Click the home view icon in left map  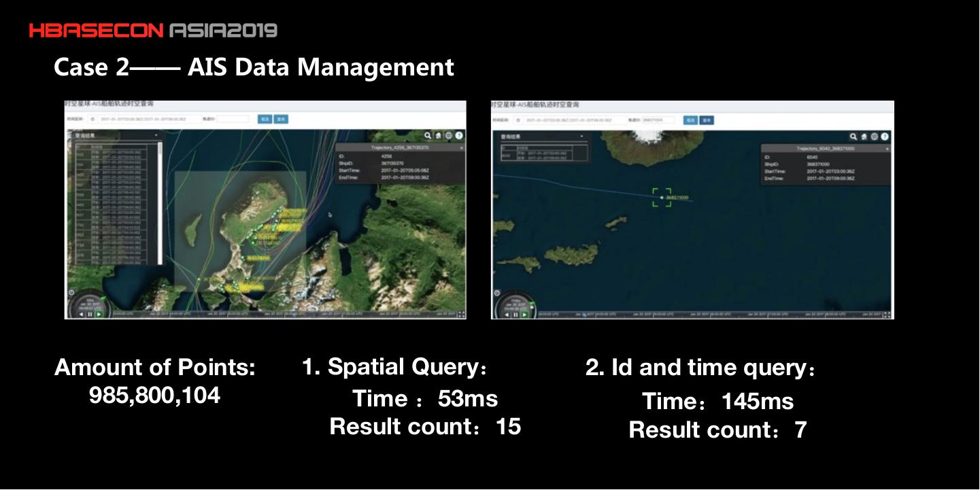point(438,136)
